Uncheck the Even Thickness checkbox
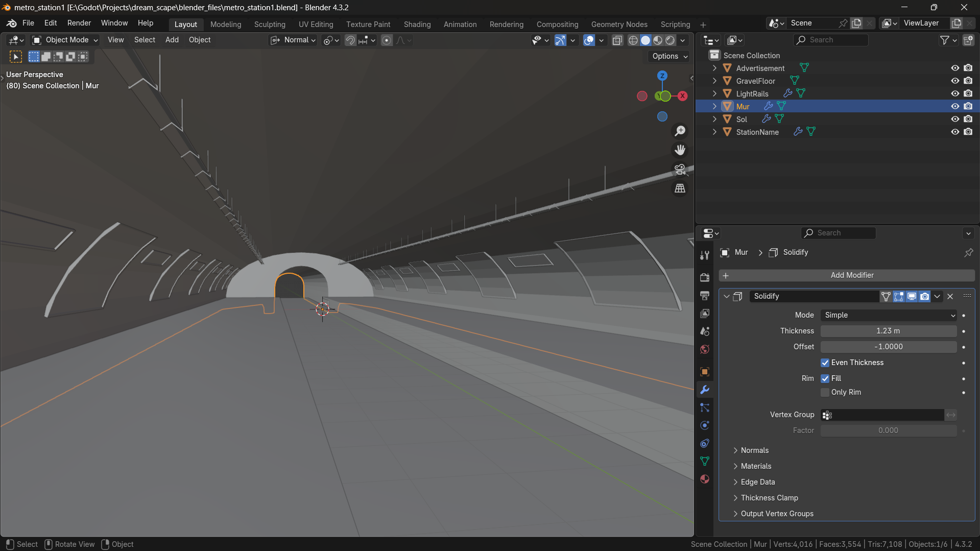 [x=825, y=363]
